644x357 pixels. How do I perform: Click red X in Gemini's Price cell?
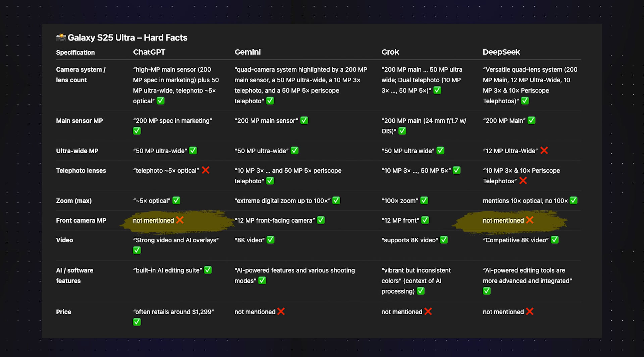tap(281, 311)
